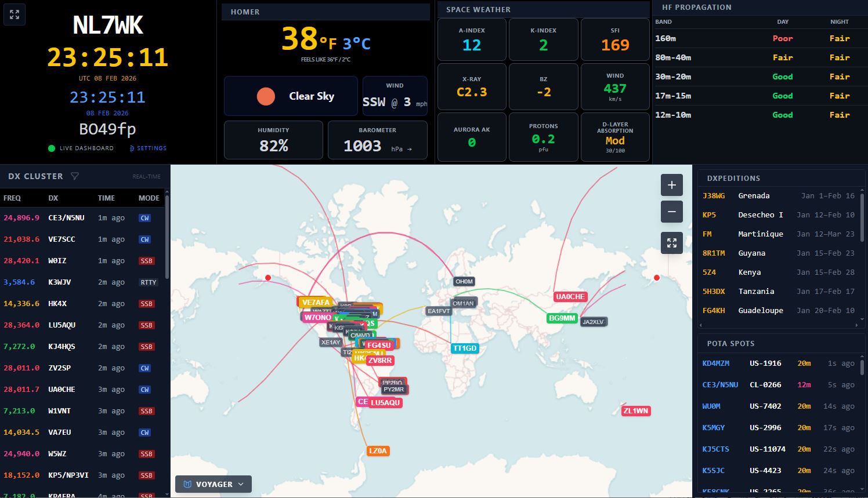This screenshot has width=868, height=498.
Task: Open FG4KH Guadeloupe DXpedition entry
Action: (778, 311)
